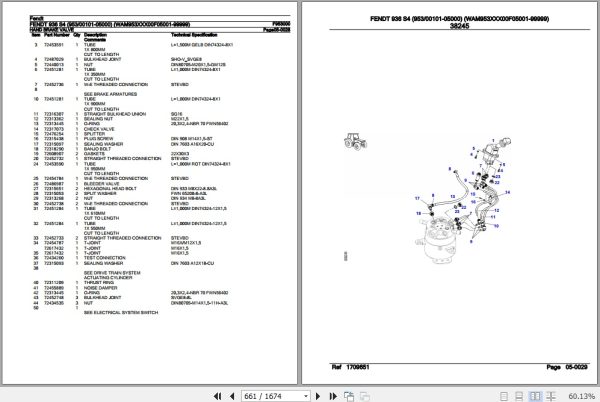
Task: Click the diagram number 38245 heading
Action: click(x=459, y=26)
